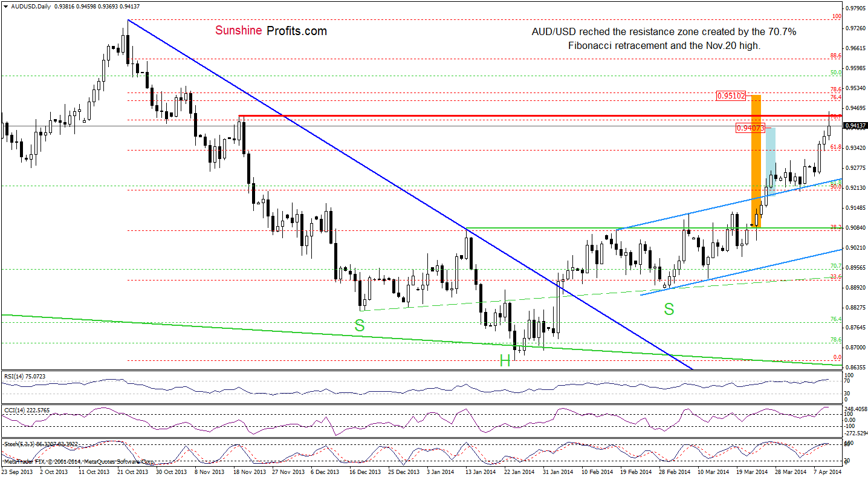Image resolution: width=868 pixels, height=477 pixels.
Task: Click the 0.96615 price axis value
Action: [856, 48]
